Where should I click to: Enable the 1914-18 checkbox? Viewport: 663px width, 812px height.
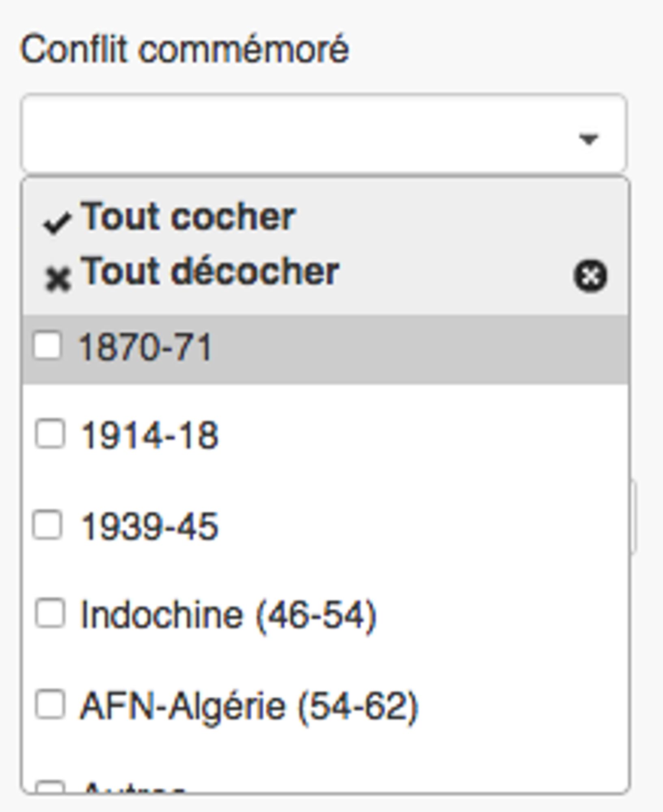click(x=50, y=435)
